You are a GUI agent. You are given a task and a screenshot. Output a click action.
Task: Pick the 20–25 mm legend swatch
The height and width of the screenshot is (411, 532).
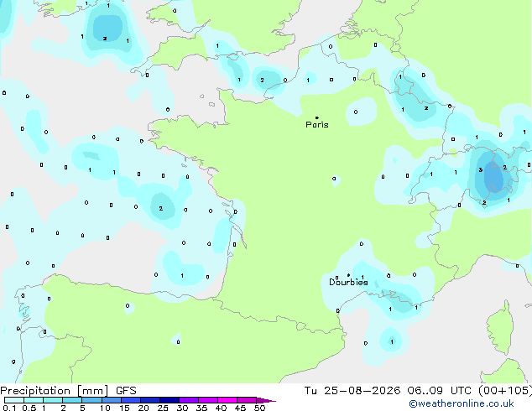click(150, 400)
